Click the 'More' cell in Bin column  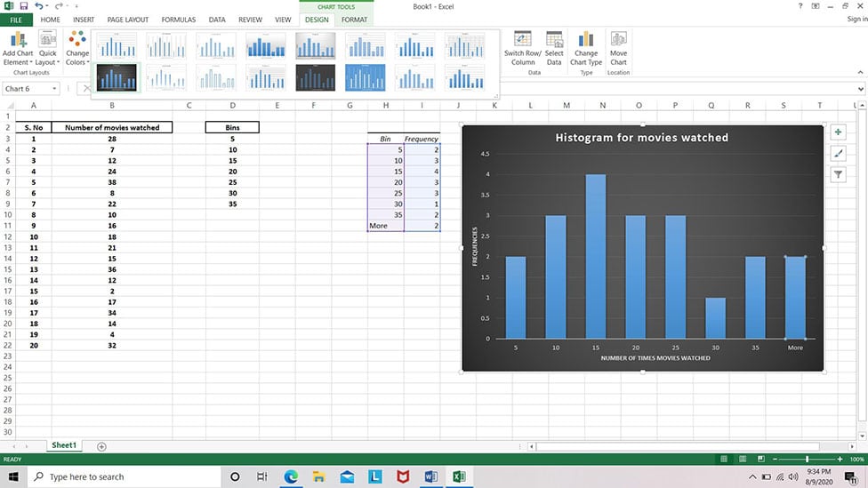point(386,226)
